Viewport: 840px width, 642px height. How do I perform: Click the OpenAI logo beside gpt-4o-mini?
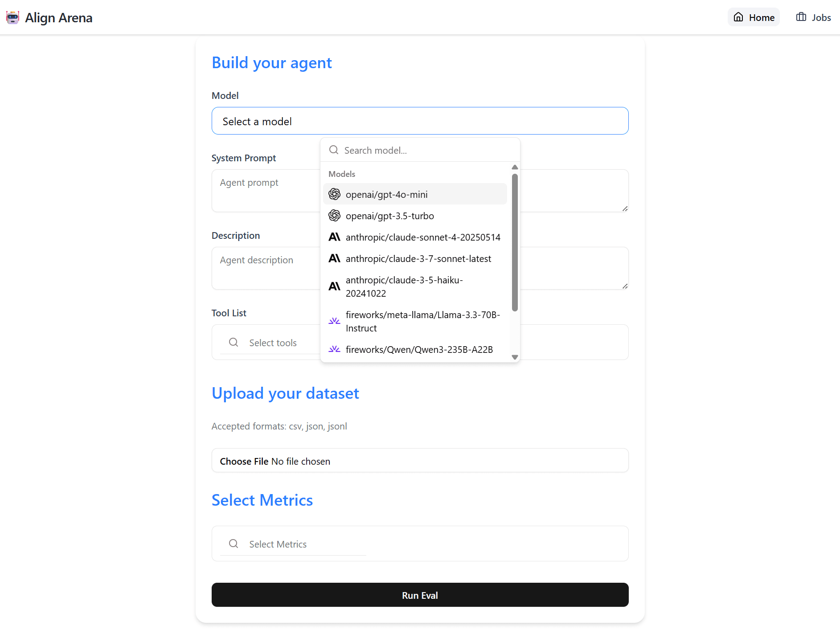(x=334, y=194)
